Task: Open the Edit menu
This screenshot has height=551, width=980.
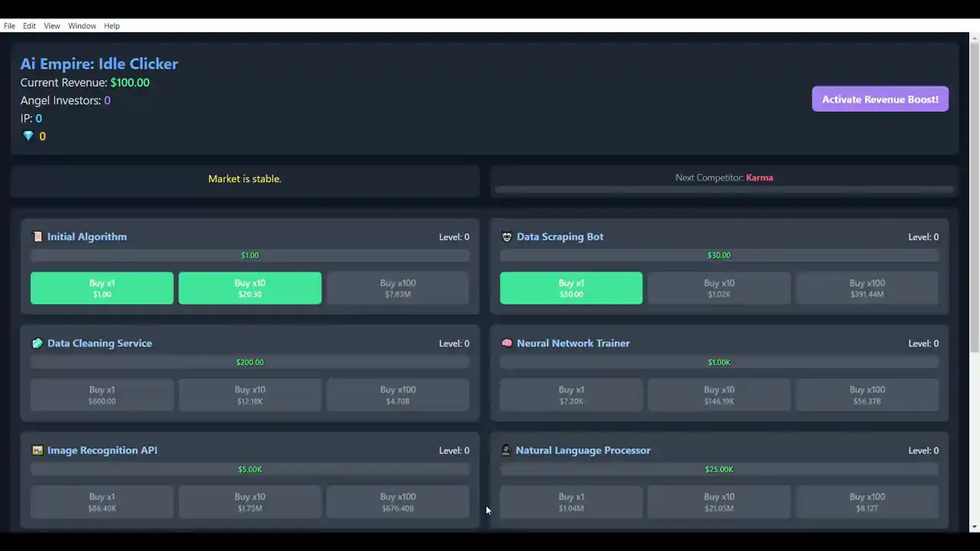Action: pyautogui.click(x=29, y=26)
